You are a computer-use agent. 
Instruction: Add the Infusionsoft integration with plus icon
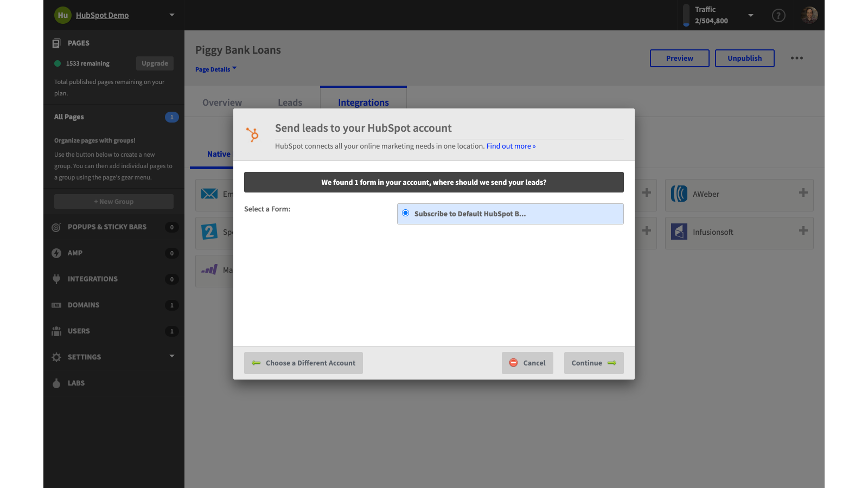click(803, 230)
